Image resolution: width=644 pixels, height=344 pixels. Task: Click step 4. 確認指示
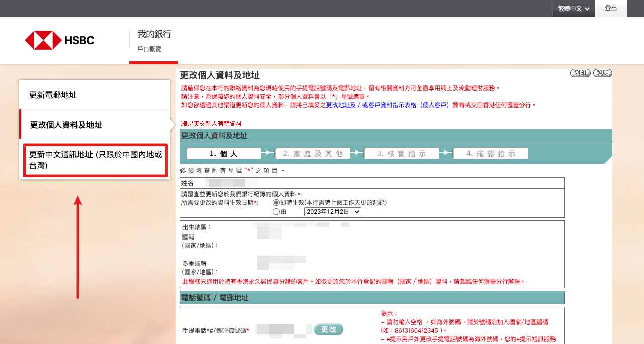point(491,154)
